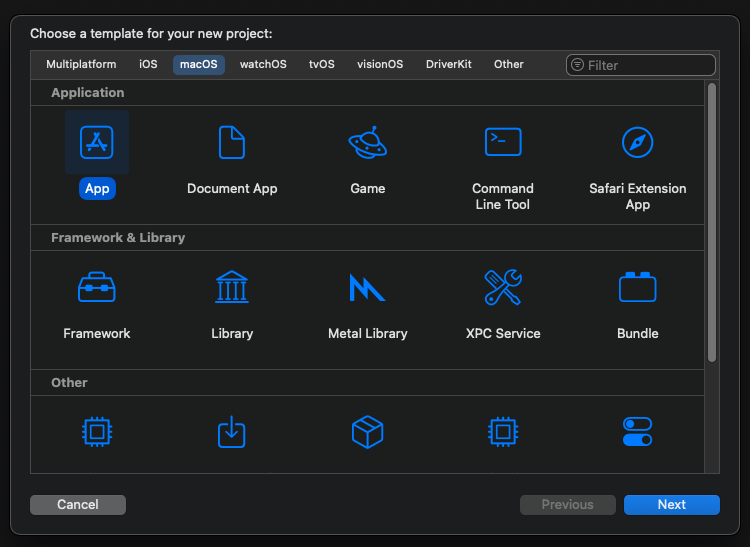Image resolution: width=750 pixels, height=547 pixels.
Task: Click the XPC Service label
Action: [x=503, y=333]
